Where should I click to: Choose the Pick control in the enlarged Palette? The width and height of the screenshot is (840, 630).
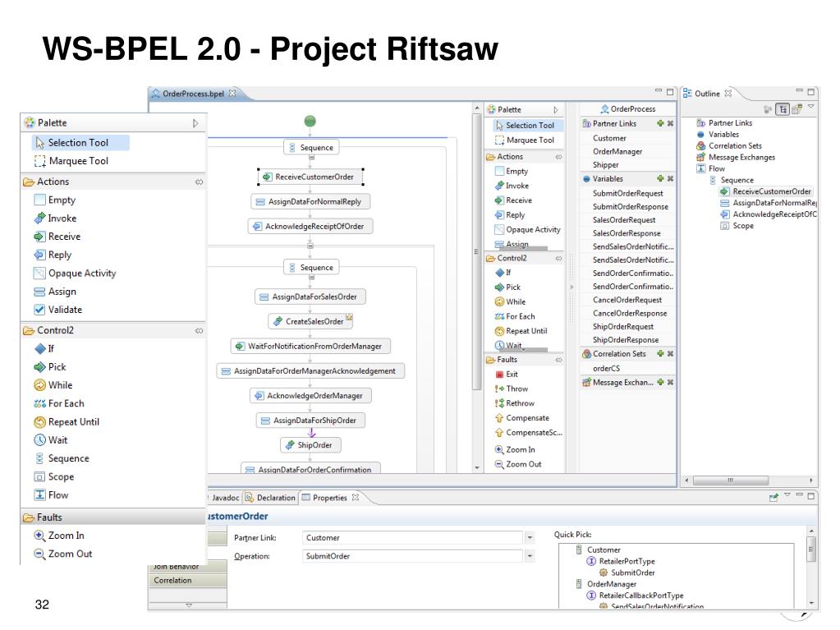pyautogui.click(x=50, y=367)
